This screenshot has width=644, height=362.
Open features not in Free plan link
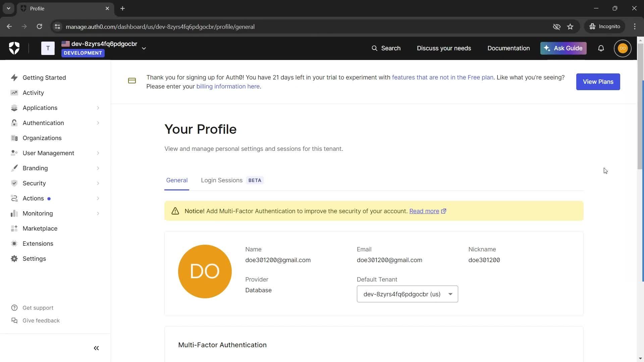coord(442,77)
